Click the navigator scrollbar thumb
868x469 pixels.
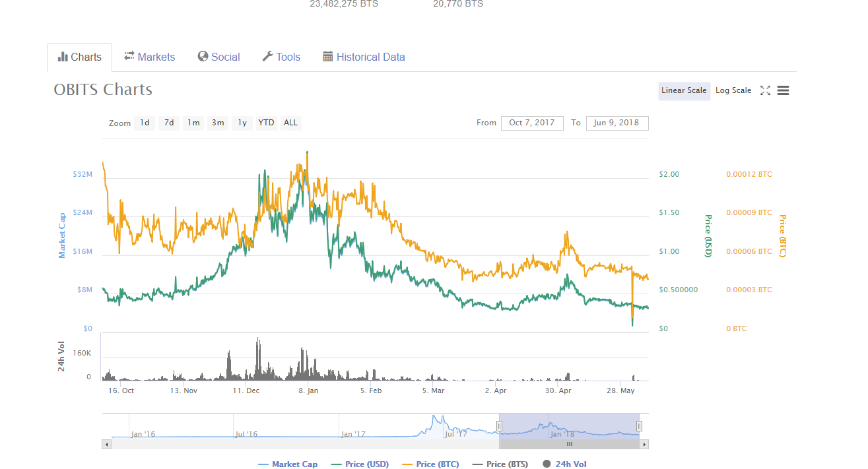click(570, 444)
